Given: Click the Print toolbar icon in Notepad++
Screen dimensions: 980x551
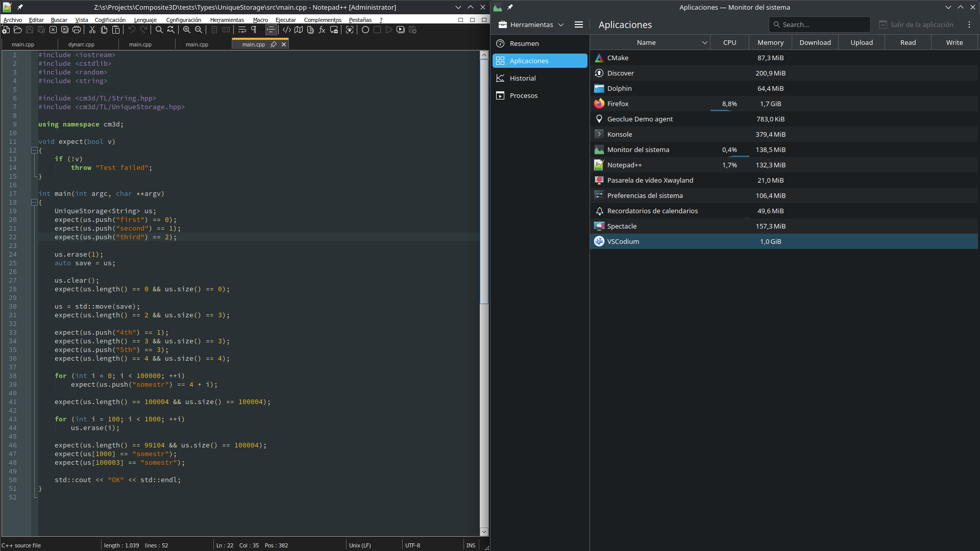Looking at the screenshot, I should coord(77,30).
